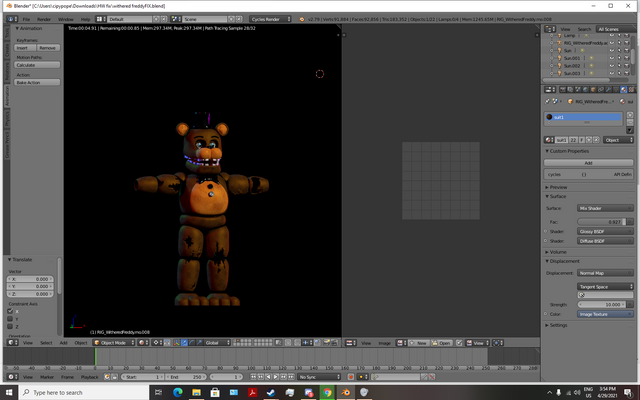Image resolution: width=640 pixels, height=400 pixels.
Task: Click the Insert keyframe button
Action: click(20, 47)
